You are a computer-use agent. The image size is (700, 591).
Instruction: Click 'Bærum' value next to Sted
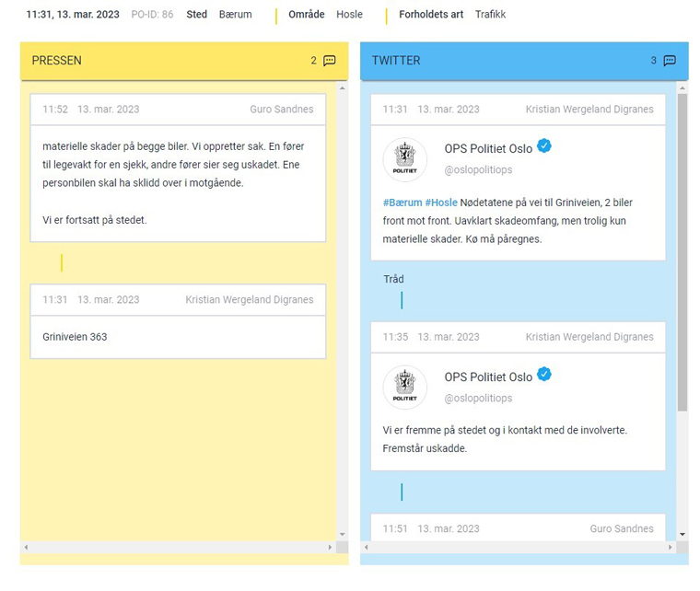tap(235, 15)
